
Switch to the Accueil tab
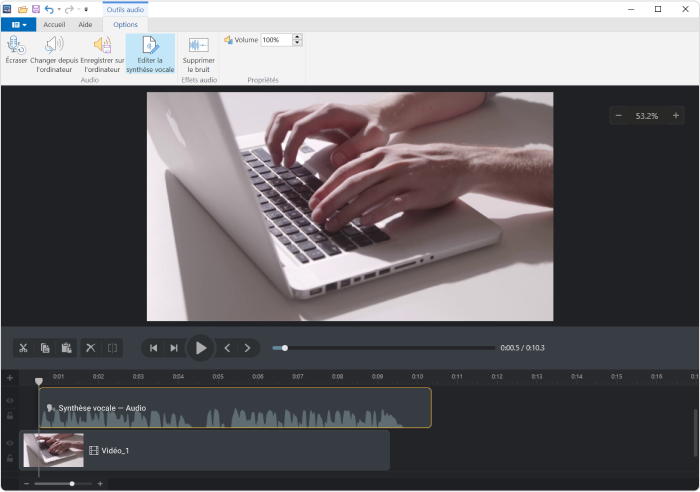54,25
